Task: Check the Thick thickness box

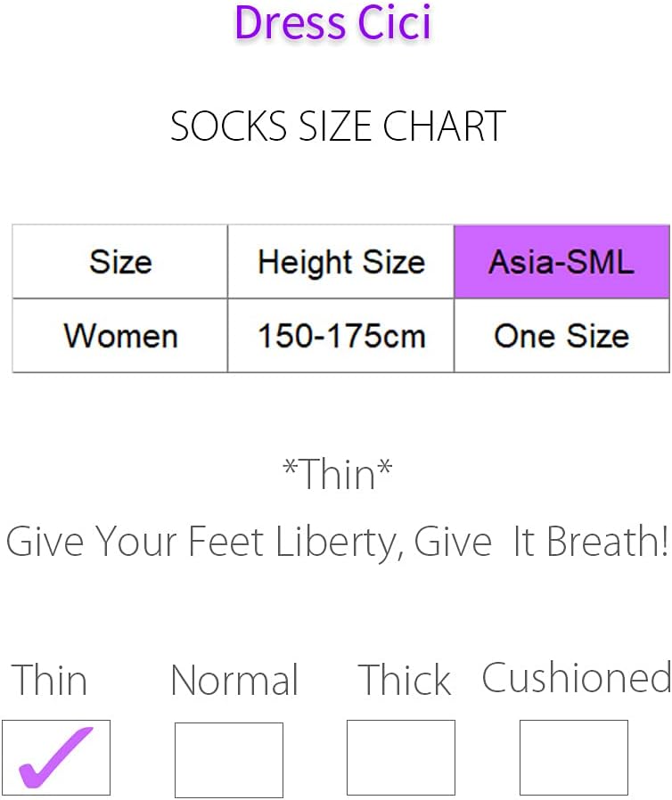Action: 401,757
